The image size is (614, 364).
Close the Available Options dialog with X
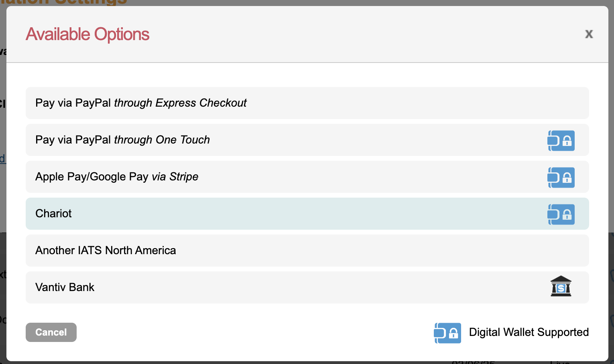(589, 34)
